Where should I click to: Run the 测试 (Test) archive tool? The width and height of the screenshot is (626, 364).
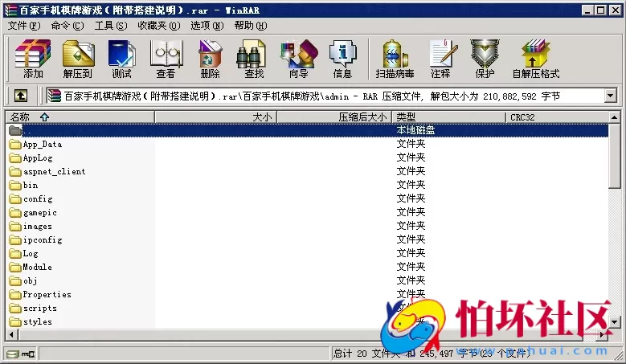(122, 59)
